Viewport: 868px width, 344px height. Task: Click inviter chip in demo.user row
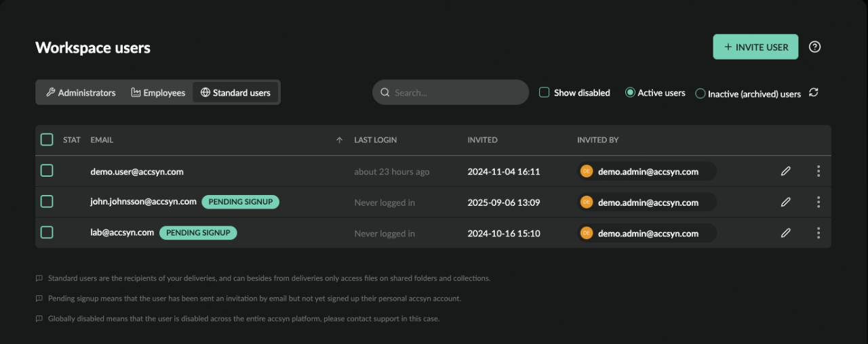coord(647,171)
